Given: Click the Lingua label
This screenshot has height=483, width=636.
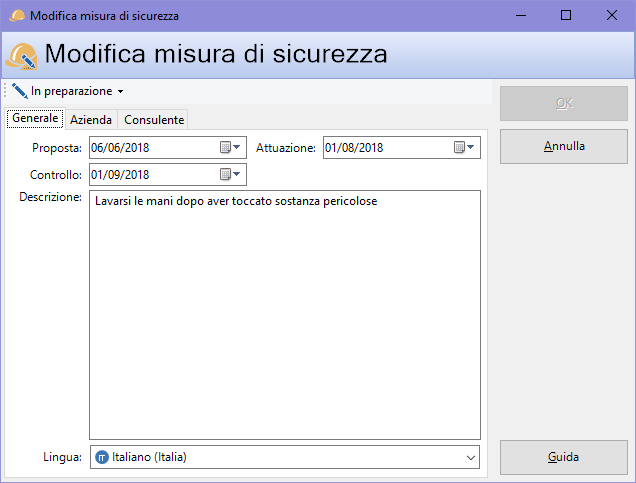Looking at the screenshot, I should [62, 457].
